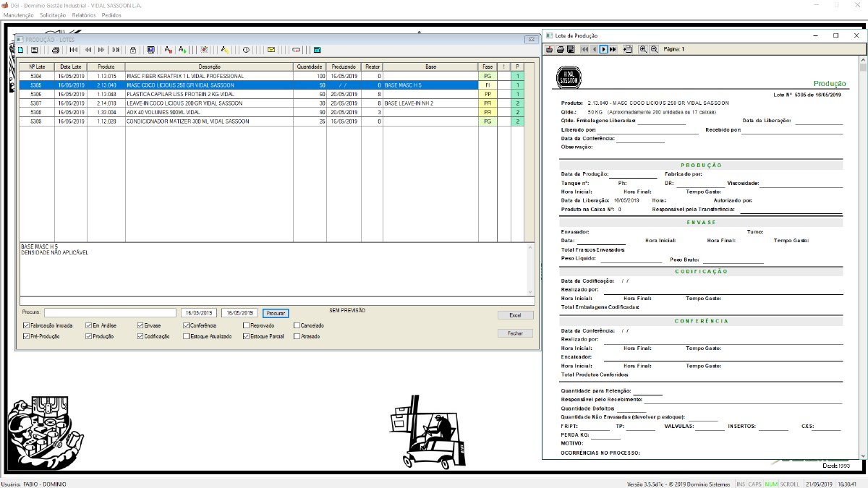
Task: Open the teal calculator icon
Action: click(317, 50)
